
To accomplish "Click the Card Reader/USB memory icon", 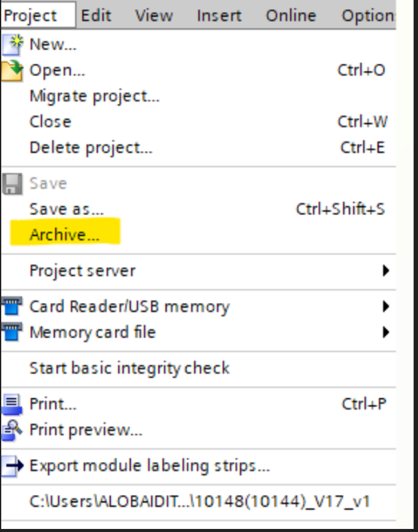I will coord(12,307).
